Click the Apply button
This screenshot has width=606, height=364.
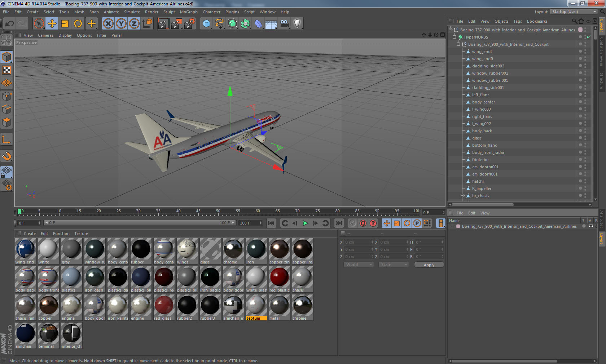(x=429, y=265)
